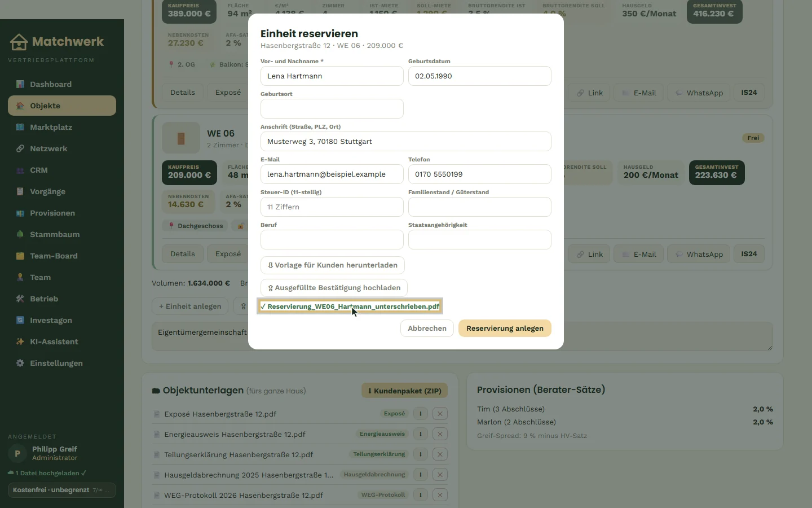Go to Marktplatz via its sidebar icon
Image resolution: width=812 pixels, height=508 pixels.
click(x=20, y=127)
